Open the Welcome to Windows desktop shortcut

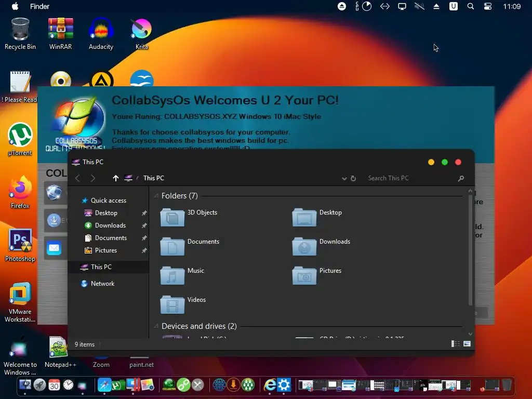(20, 355)
